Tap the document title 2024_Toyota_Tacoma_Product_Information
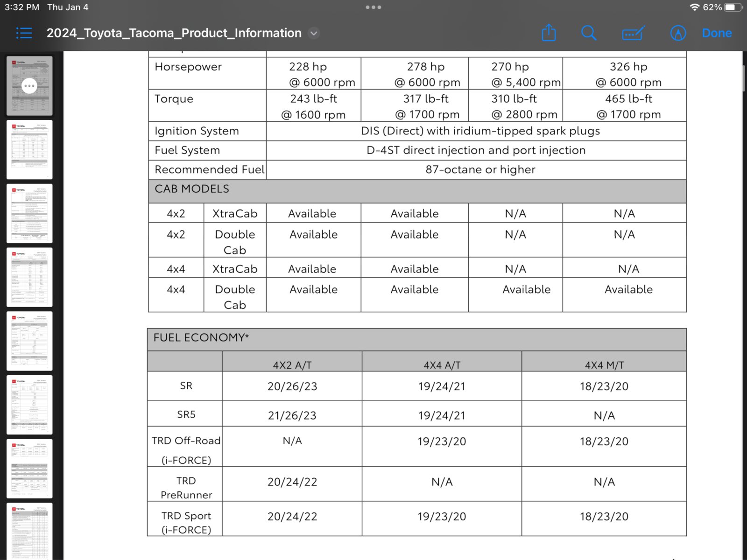The height and width of the screenshot is (560, 747). tap(174, 33)
